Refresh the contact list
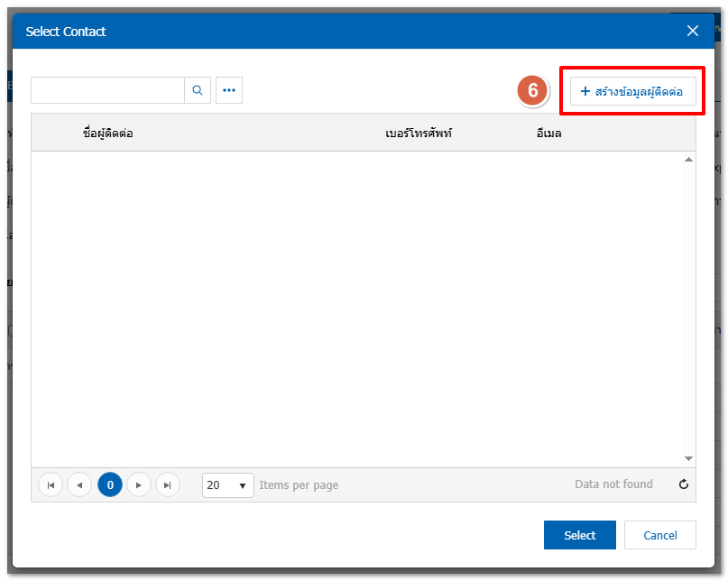 684,484
